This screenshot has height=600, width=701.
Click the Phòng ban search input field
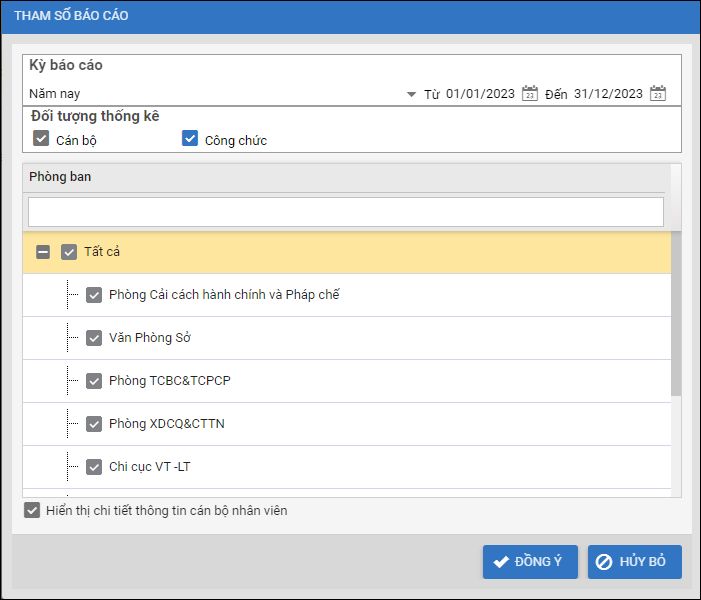[x=345, y=212]
